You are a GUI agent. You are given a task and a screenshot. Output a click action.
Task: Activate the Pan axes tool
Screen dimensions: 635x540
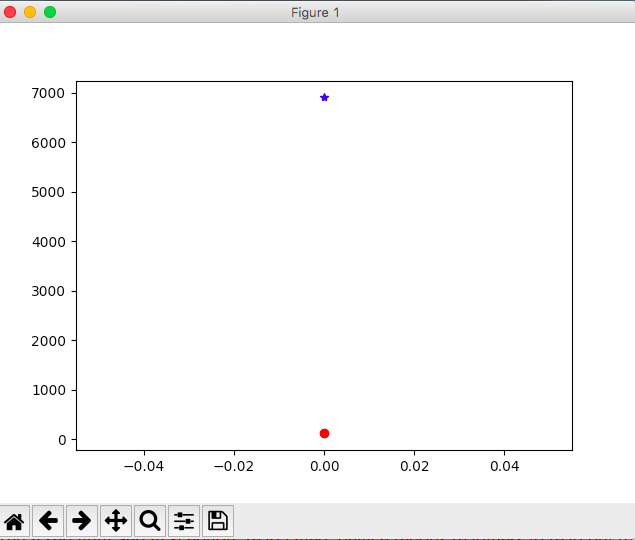116,521
